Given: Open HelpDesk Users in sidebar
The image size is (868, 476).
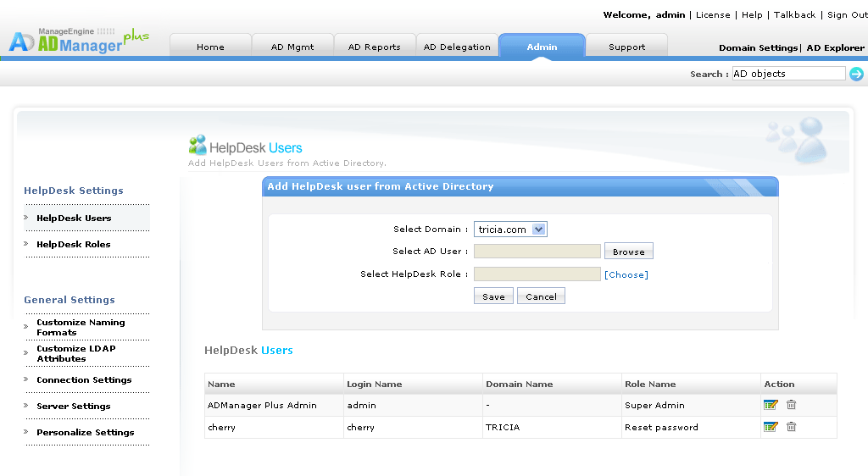Looking at the screenshot, I should tap(74, 218).
